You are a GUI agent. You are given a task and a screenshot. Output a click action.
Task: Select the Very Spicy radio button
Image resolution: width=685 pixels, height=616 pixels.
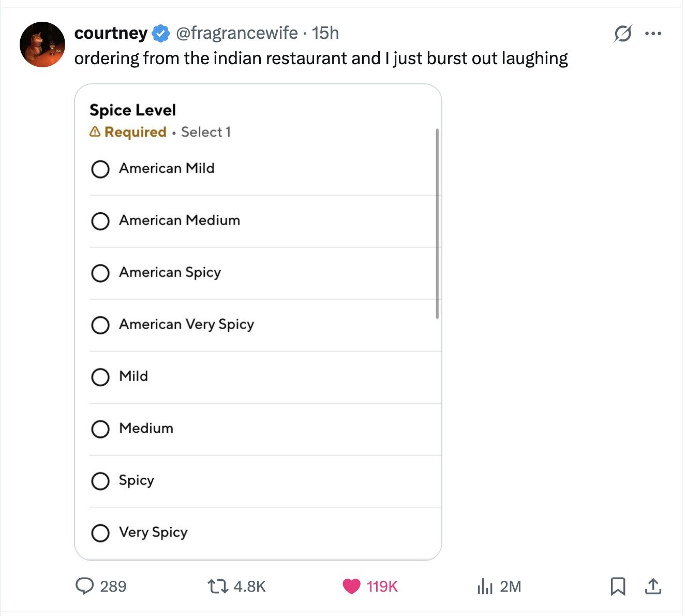[x=100, y=533]
